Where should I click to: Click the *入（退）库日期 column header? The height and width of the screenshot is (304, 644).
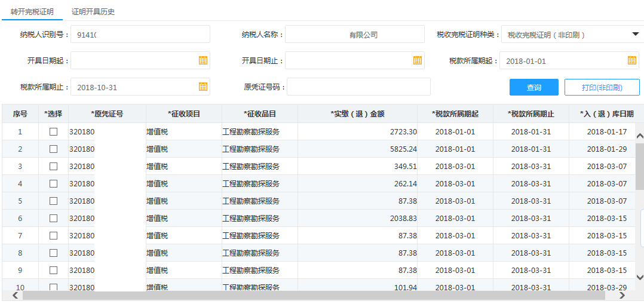click(x=606, y=113)
